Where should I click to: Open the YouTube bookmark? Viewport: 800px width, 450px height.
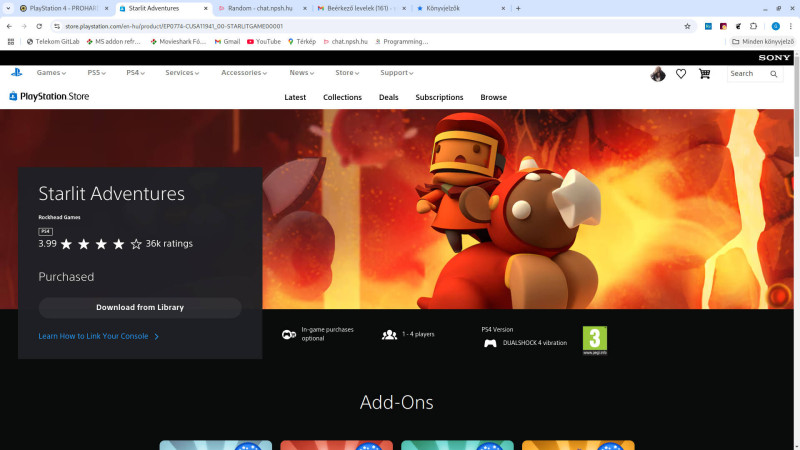click(x=264, y=41)
